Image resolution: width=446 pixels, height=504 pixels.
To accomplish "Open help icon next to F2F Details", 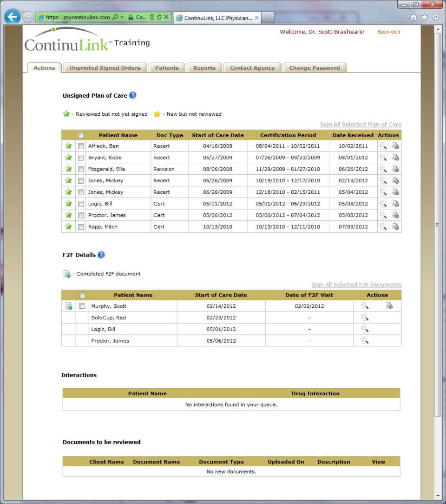I will click(x=101, y=255).
